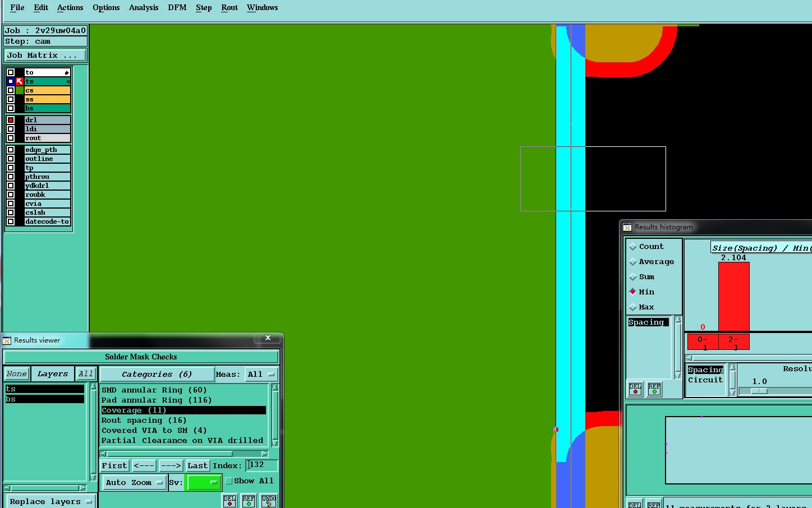Click the Results viewer window title icon
Screen dimensions: 812x508
7,340
